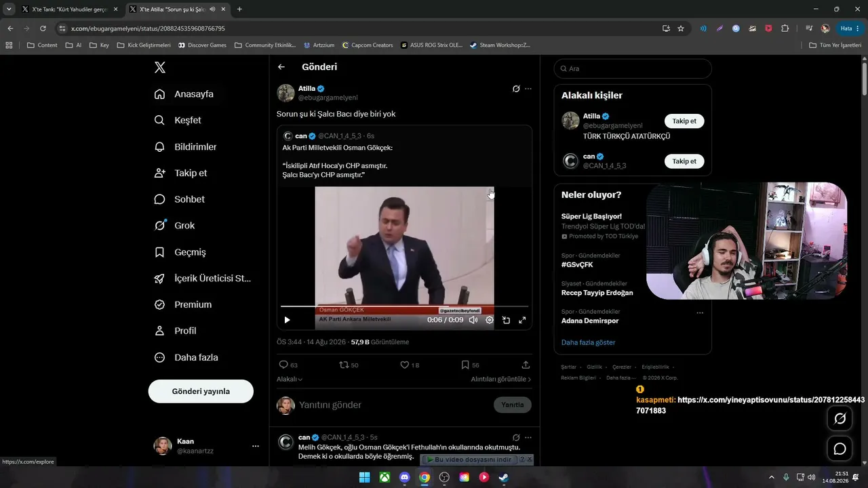
Task: Open Discover Games bookmark
Action: click(x=202, y=45)
